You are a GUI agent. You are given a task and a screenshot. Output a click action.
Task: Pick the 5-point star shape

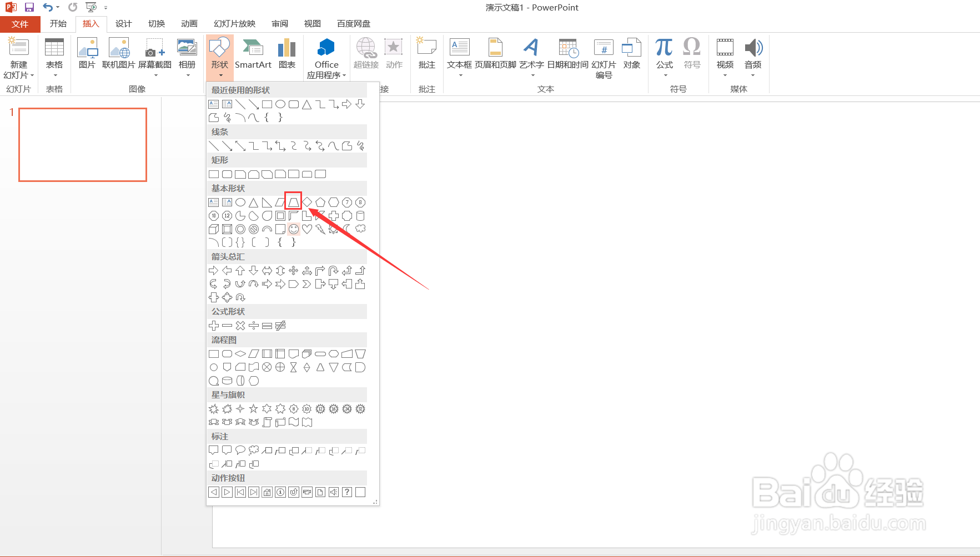[x=254, y=409]
